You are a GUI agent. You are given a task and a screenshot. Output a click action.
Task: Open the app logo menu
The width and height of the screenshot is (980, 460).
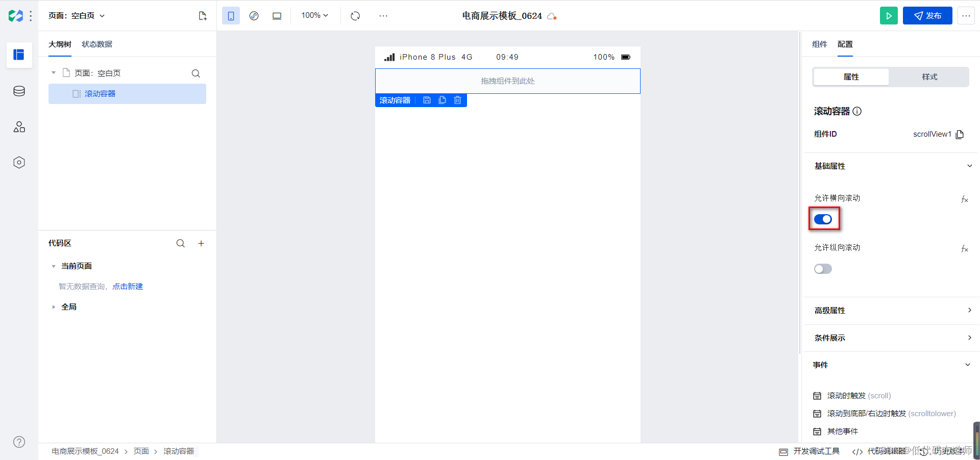click(16, 16)
